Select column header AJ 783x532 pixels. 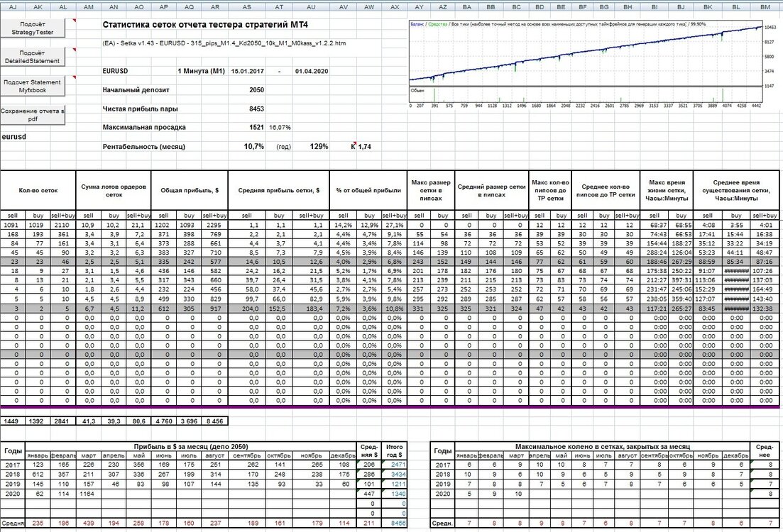[13, 7]
